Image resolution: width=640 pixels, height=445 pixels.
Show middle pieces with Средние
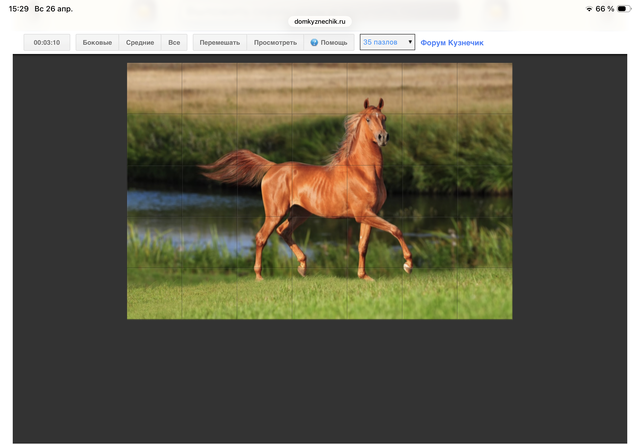click(x=140, y=43)
